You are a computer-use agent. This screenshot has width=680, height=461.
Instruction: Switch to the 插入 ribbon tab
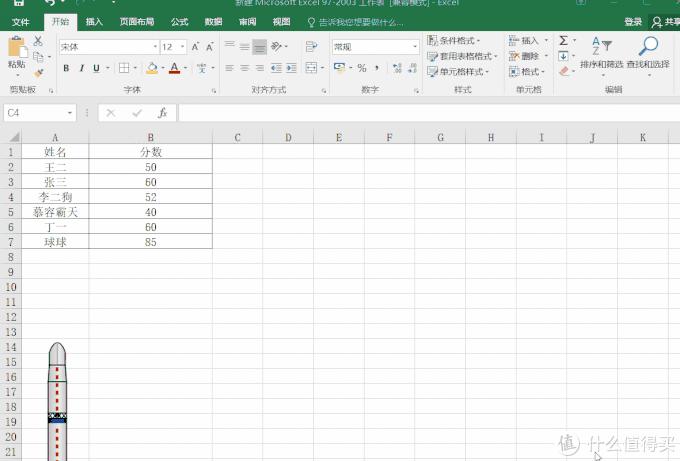[94, 22]
